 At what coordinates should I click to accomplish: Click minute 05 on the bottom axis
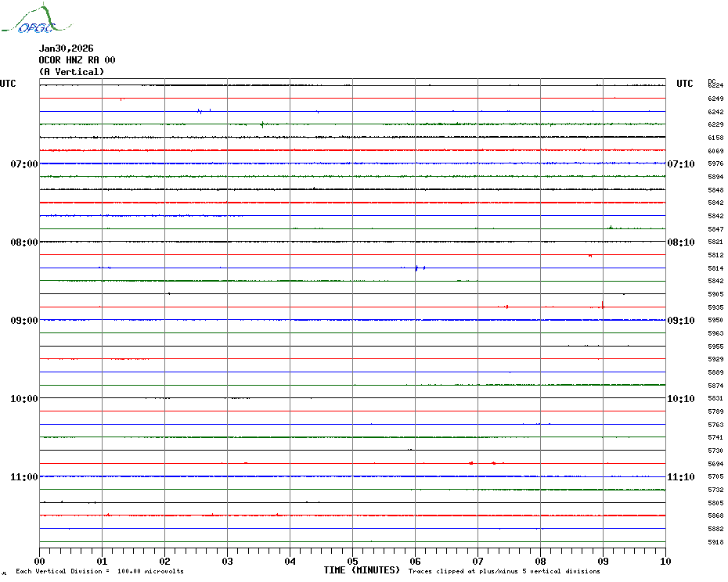pyautogui.click(x=352, y=561)
